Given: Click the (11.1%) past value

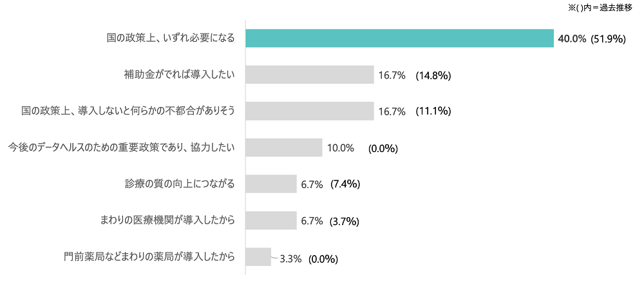Looking at the screenshot, I should (x=433, y=111).
